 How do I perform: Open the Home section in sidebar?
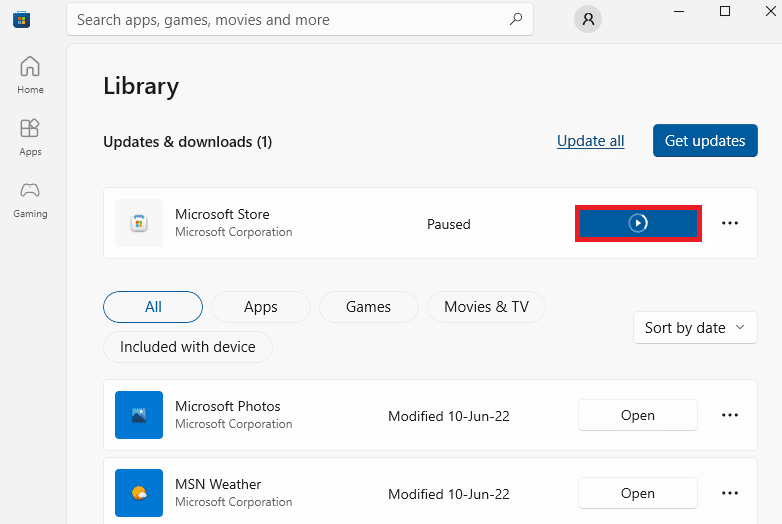point(30,75)
